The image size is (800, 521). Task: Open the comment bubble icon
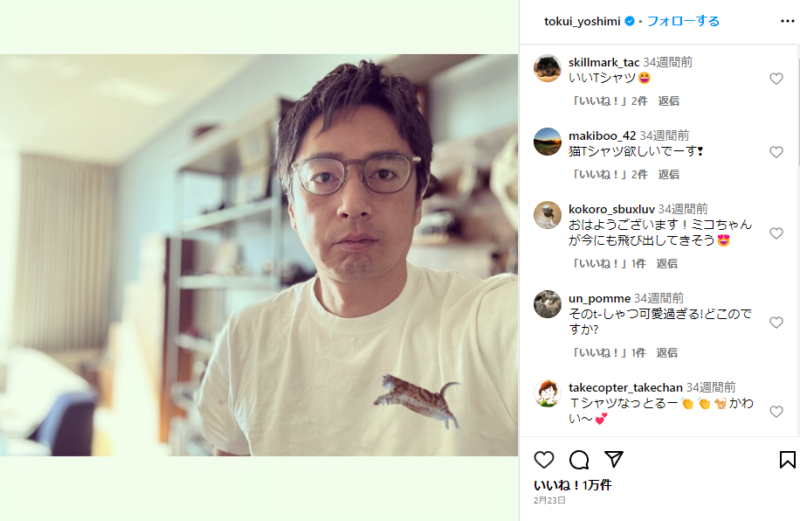point(579,460)
